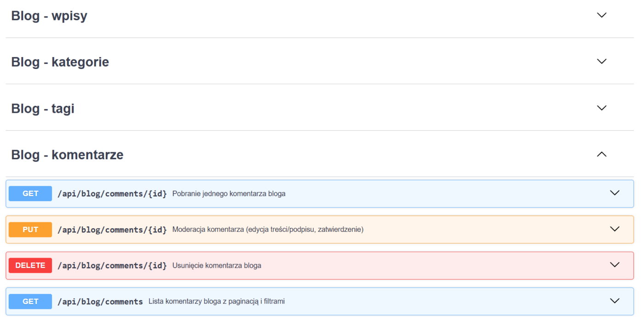Open the Blog - kategorie heading
This screenshot has width=644, height=329.
[x=60, y=62]
